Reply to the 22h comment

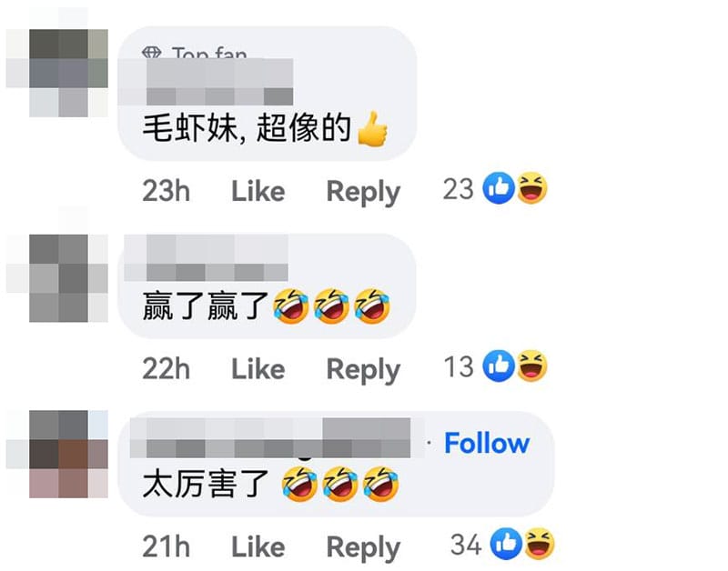click(363, 370)
